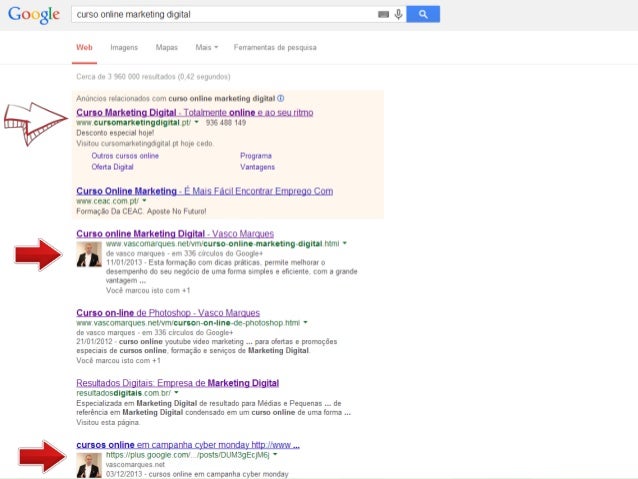Click the phone number 936 488 149
This screenshot has width=638, height=479.
click(226, 122)
